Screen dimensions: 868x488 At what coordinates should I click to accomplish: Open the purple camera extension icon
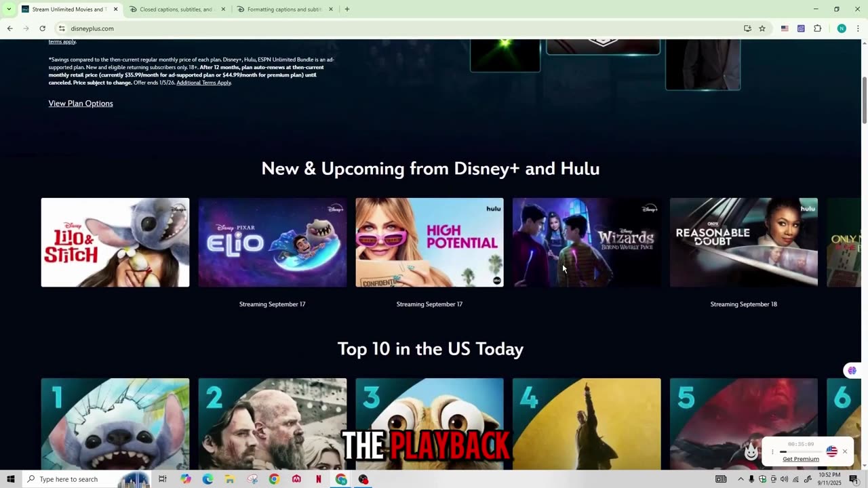(x=801, y=28)
